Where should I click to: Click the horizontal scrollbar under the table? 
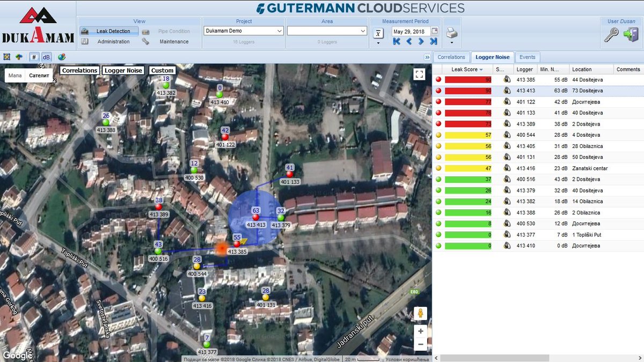click(x=495, y=357)
